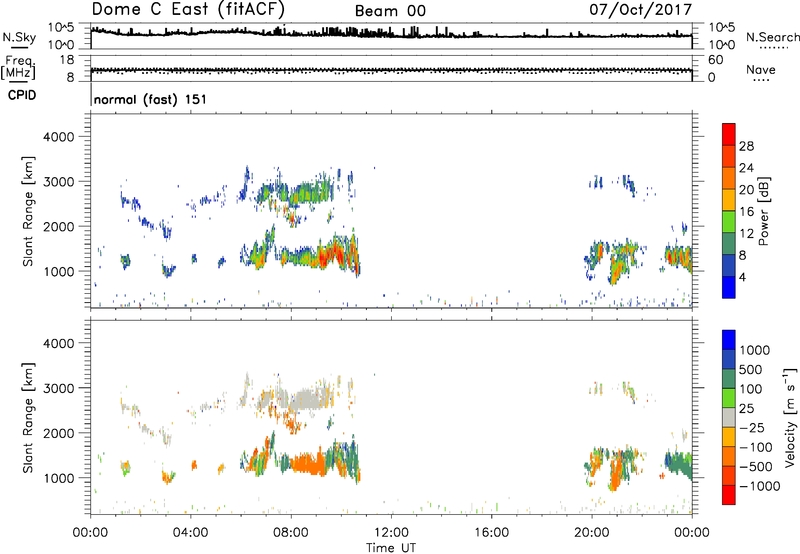Select the red top of Power colorbar
Viewport: 800px width, 554px height.
[729, 134]
